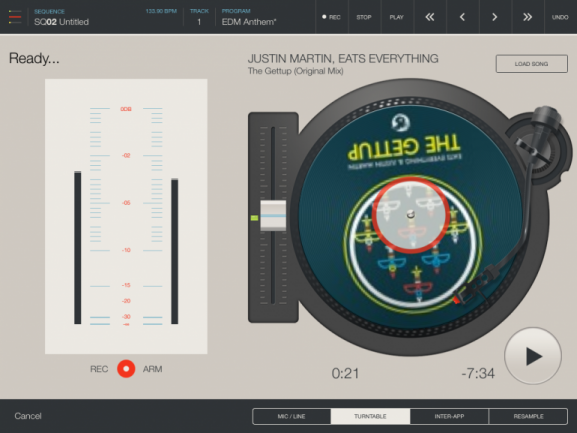Toggle the red REC ARM button

tap(126, 369)
